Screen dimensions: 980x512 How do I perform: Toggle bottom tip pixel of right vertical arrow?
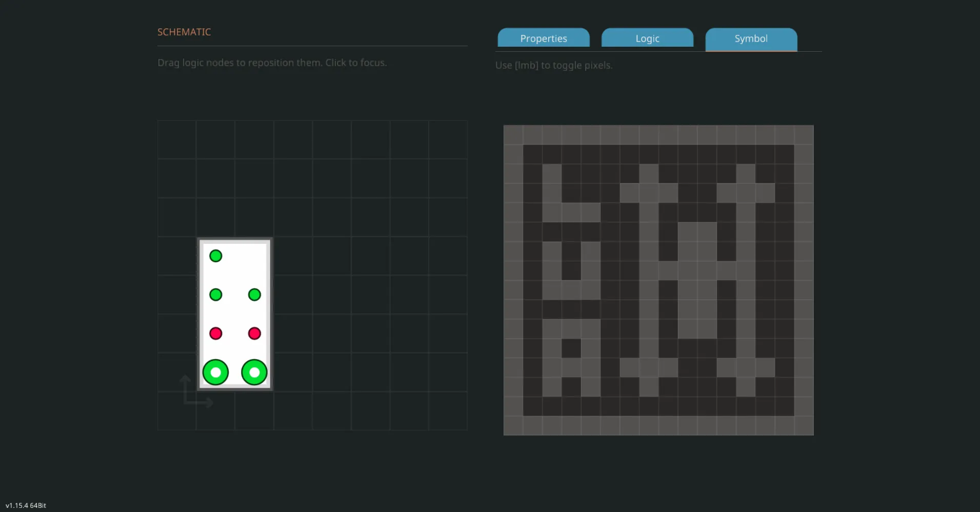click(x=746, y=387)
